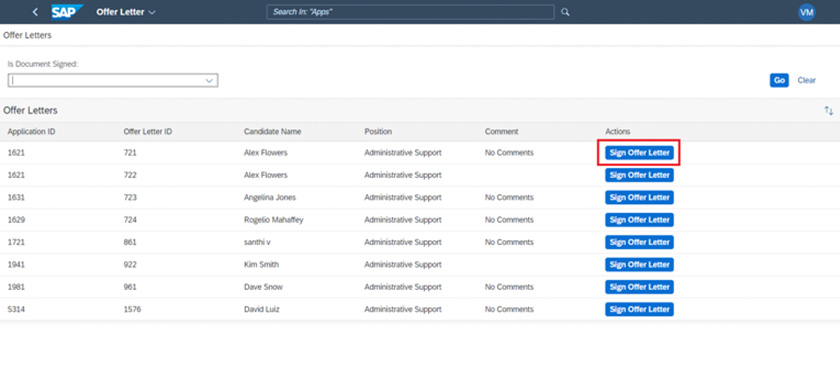Viewport: 840px width, 390px height.
Task: Open the Offer Letter title dropdown
Action: pos(126,12)
